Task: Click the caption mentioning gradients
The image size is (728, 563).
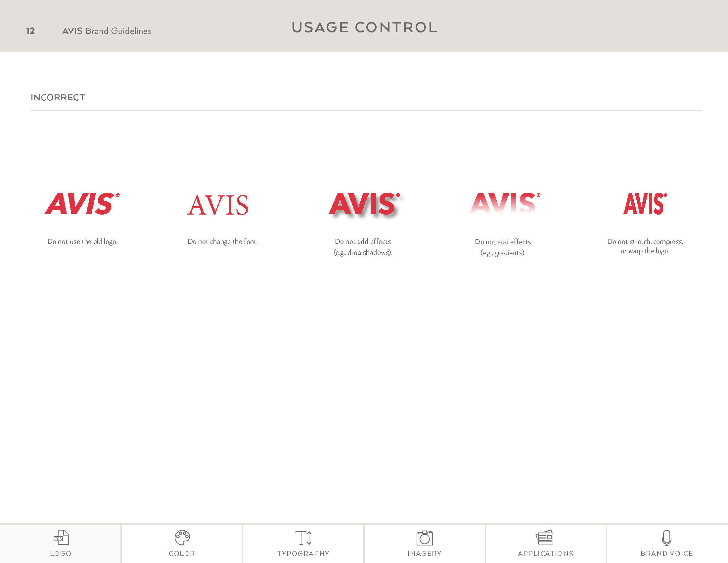Action: coord(503,247)
